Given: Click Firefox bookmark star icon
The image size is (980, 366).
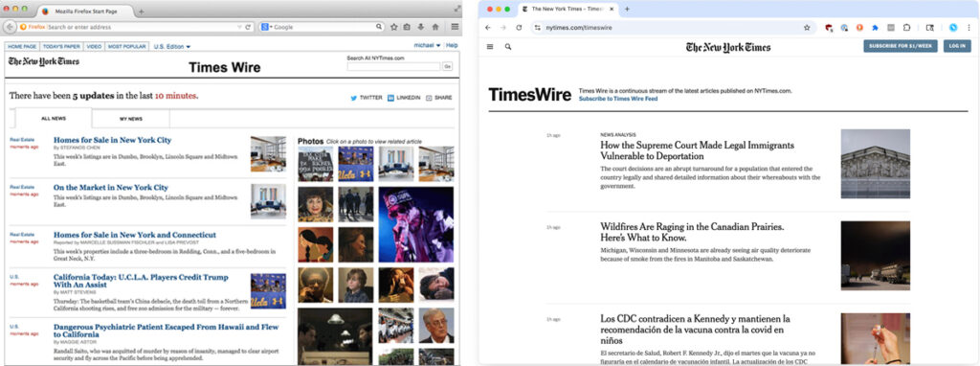Looking at the screenshot, I should 393,27.
